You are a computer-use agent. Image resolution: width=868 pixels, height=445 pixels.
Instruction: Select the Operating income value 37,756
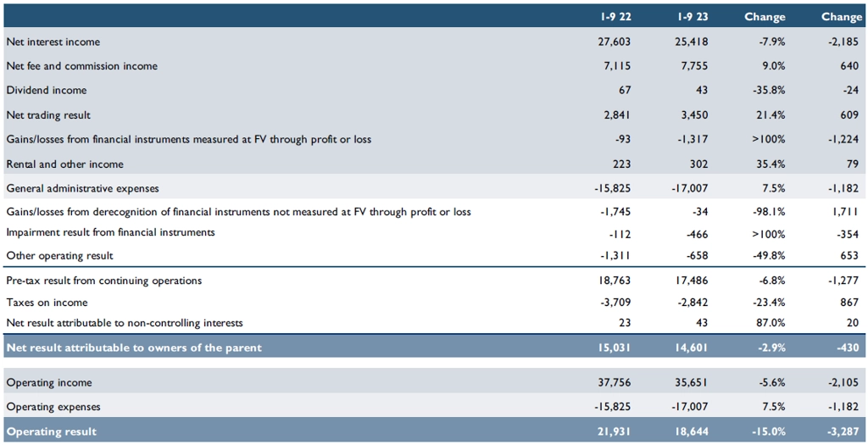615,382
